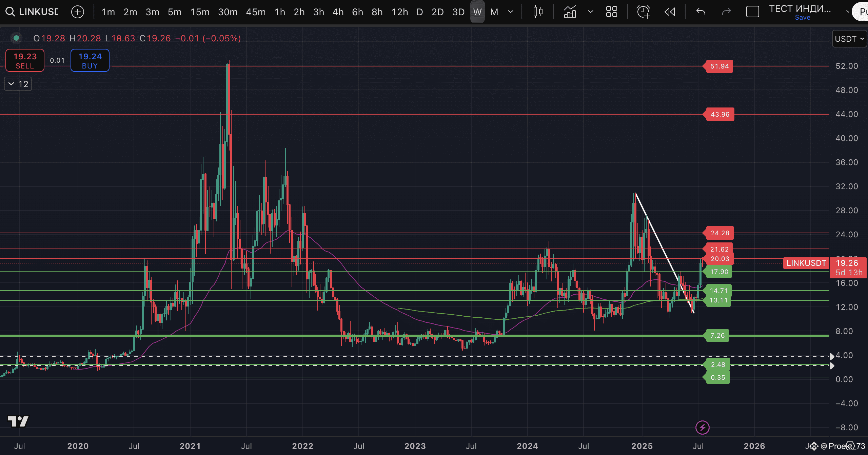Select the 14.71 green support label
The image size is (868, 455).
(718, 291)
